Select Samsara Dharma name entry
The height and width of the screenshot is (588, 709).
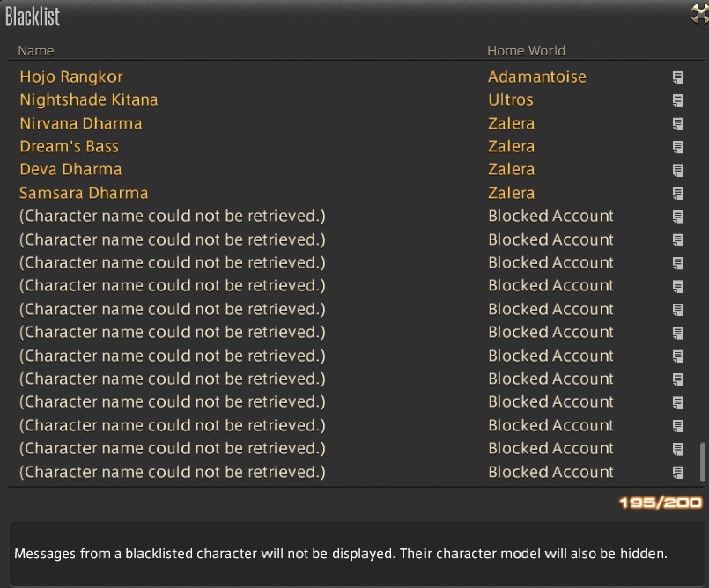84,193
